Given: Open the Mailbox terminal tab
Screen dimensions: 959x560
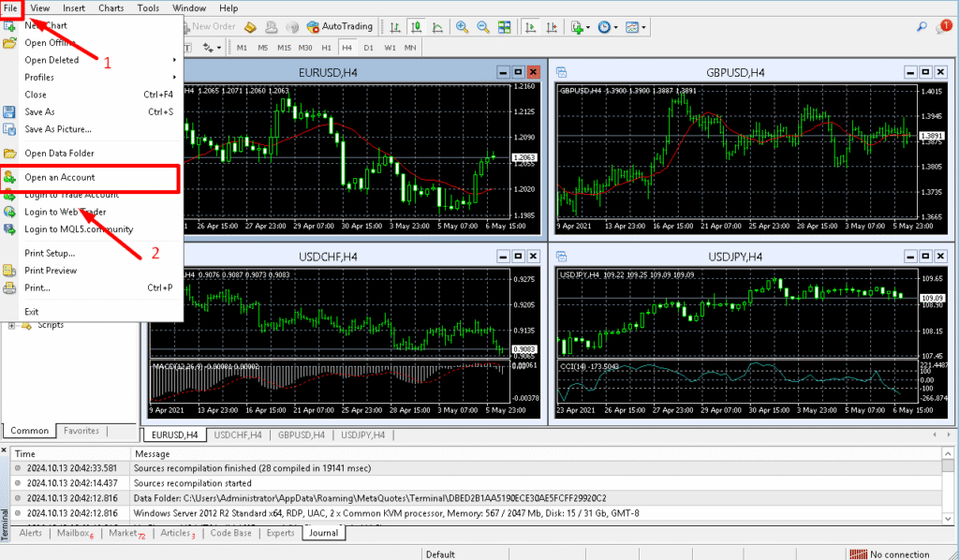Looking at the screenshot, I should tap(75, 533).
